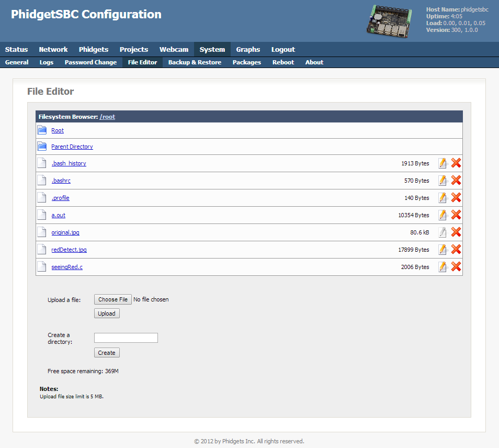The width and height of the screenshot is (499, 448).
Task: Open the .profile file link
Action: (x=61, y=198)
